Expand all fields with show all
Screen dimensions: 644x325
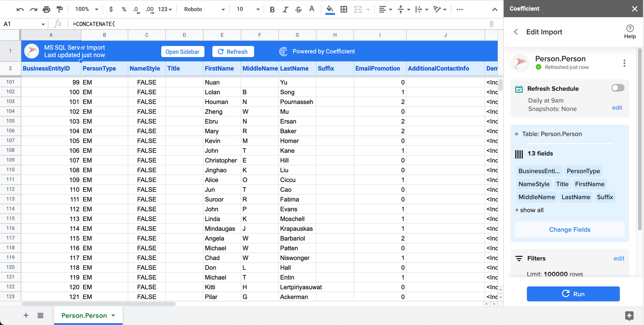tap(529, 210)
